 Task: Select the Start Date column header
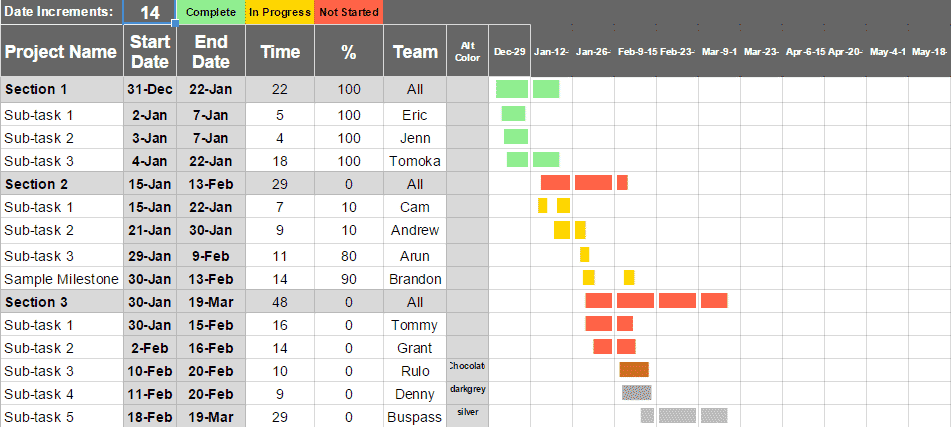150,51
